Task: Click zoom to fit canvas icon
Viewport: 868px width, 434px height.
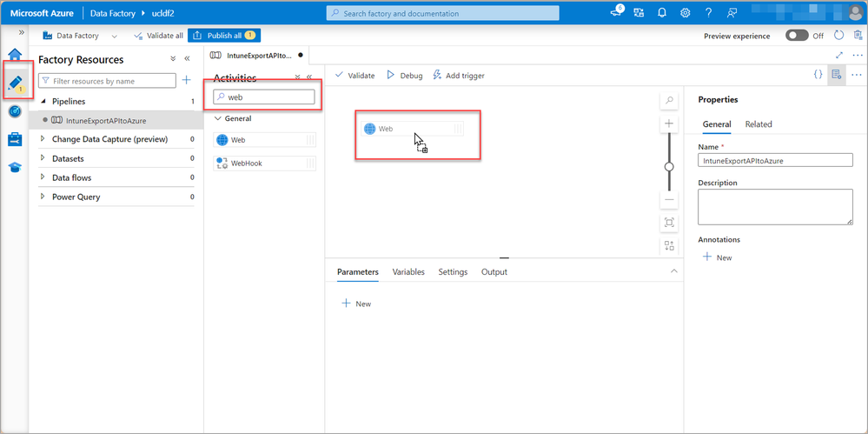Action: coord(669,223)
